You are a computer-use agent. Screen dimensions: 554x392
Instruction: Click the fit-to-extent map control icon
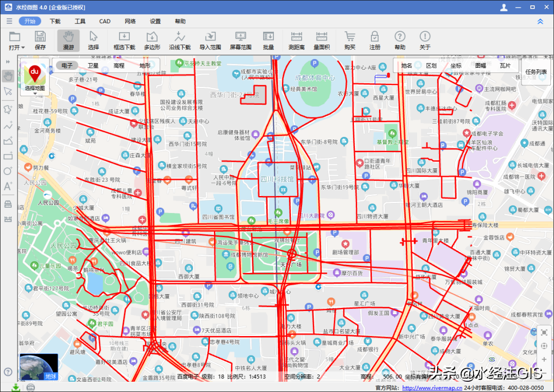pyautogui.click(x=544, y=332)
